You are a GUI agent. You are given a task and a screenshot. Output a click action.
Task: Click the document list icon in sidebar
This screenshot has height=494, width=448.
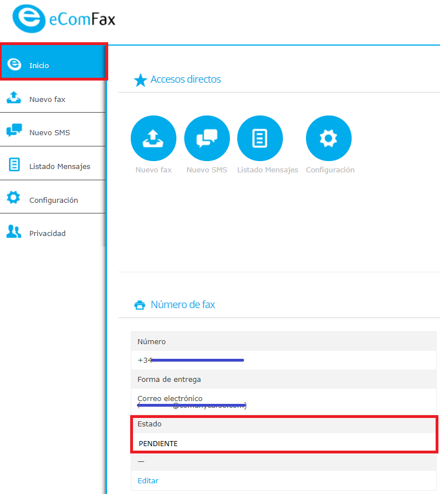14,164
